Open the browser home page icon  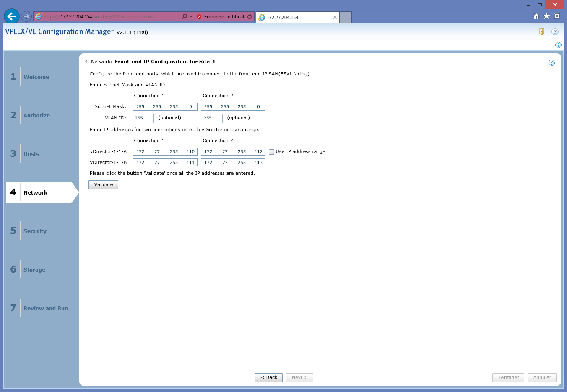click(x=536, y=16)
